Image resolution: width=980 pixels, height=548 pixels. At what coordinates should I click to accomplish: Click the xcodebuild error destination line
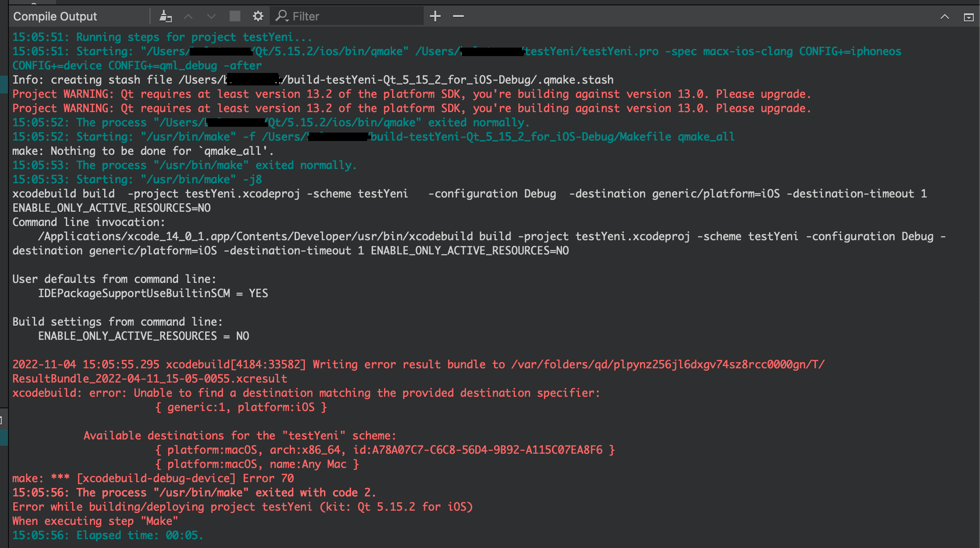(x=306, y=393)
